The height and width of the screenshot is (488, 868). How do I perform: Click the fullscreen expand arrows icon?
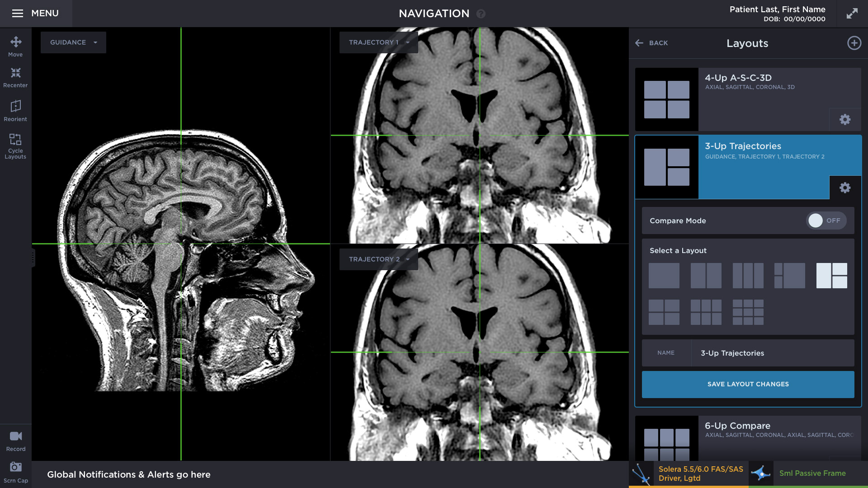point(852,14)
